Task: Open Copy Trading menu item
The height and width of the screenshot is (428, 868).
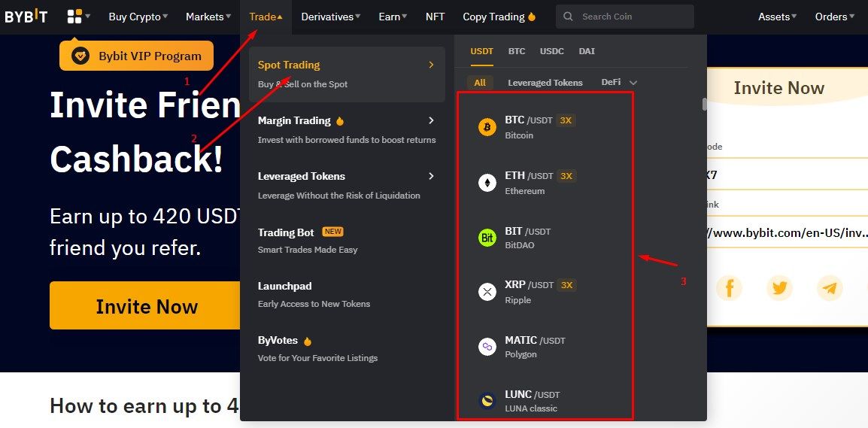Action: pyautogui.click(x=499, y=17)
